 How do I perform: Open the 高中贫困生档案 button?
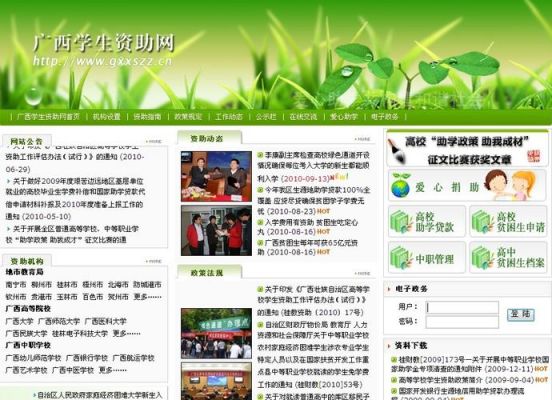click(x=508, y=257)
